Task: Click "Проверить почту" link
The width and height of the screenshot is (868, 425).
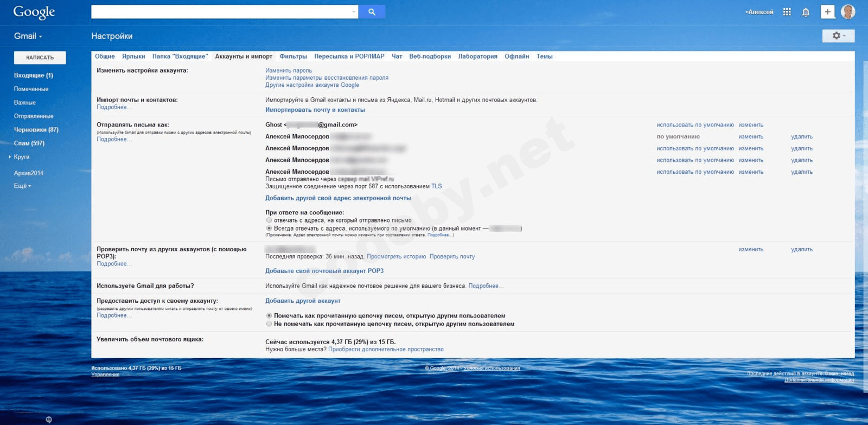Action: (452, 257)
